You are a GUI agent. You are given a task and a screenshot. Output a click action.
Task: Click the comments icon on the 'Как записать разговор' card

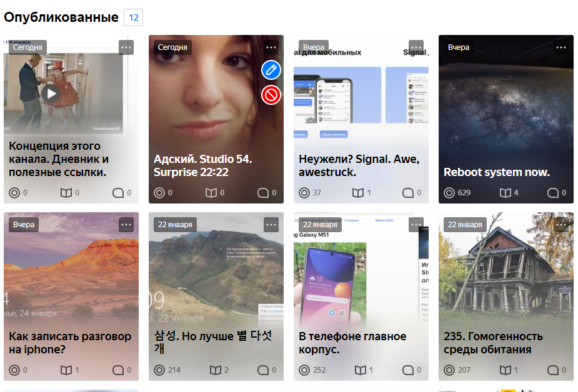(x=118, y=370)
